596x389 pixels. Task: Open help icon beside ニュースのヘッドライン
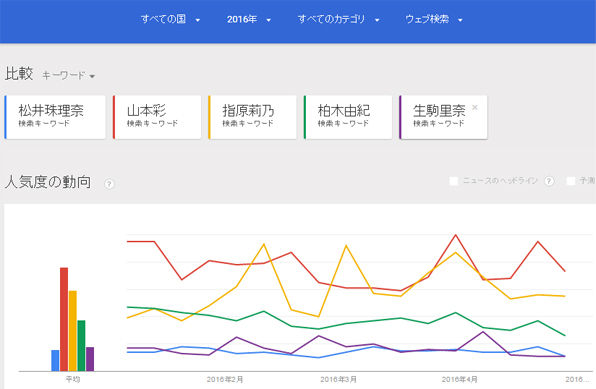click(x=549, y=181)
